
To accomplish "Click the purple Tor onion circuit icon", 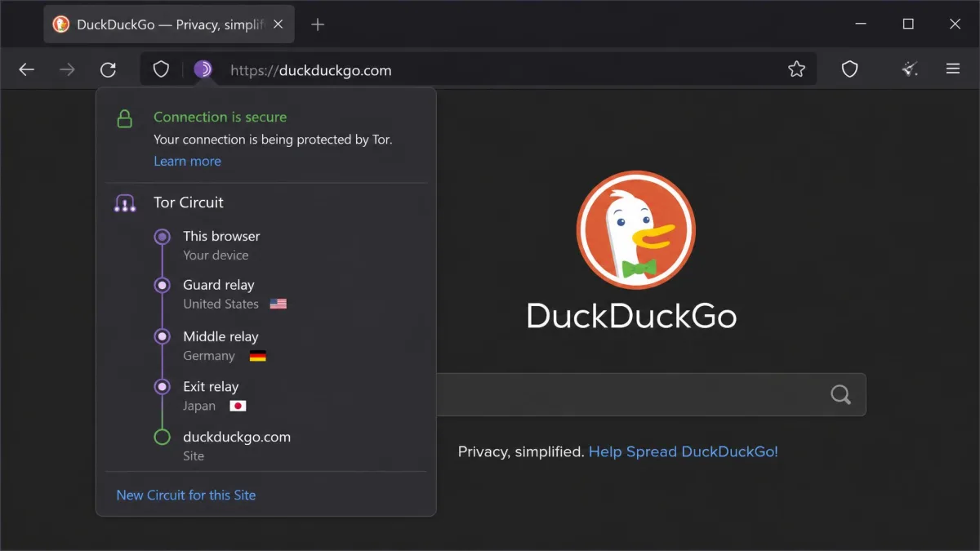I will tap(203, 69).
